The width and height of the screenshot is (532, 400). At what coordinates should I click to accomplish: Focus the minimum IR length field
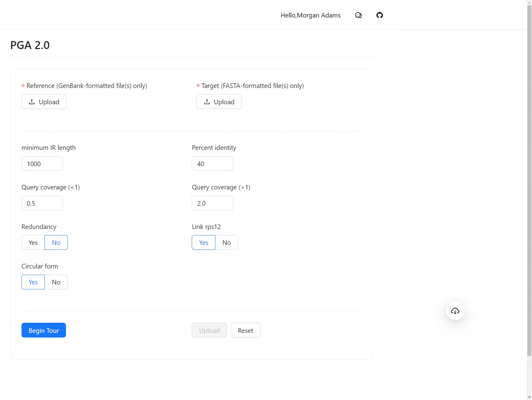(42, 164)
